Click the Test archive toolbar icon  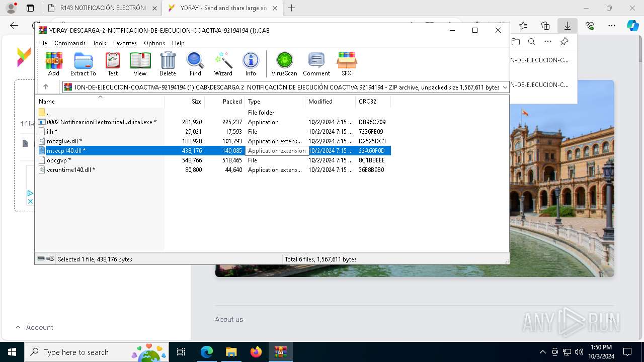113,64
